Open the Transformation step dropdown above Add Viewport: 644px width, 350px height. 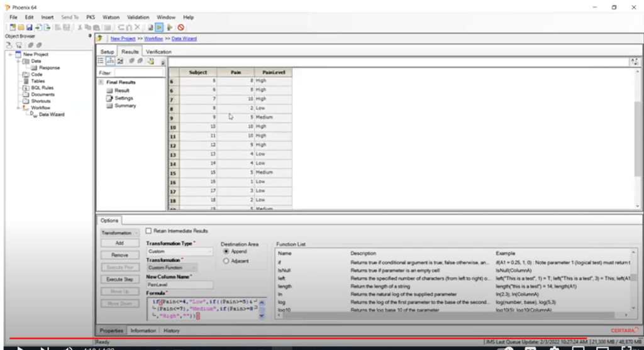[119, 232]
